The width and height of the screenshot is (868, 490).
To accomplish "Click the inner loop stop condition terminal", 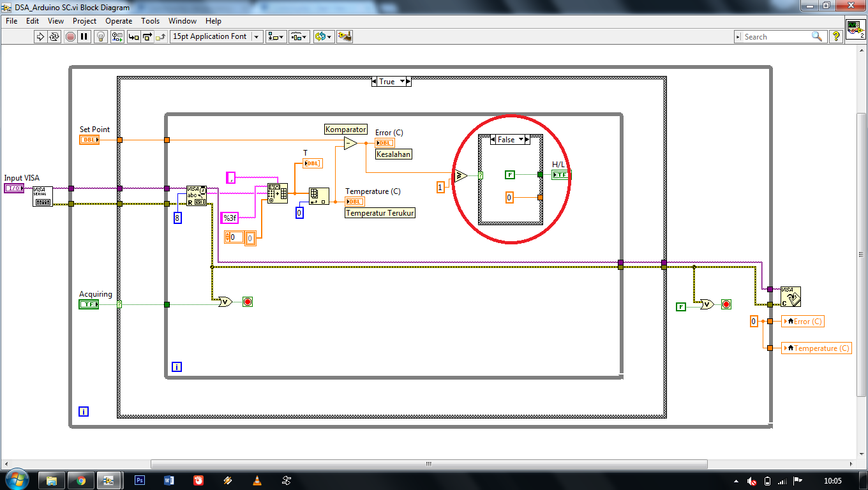I will (248, 302).
